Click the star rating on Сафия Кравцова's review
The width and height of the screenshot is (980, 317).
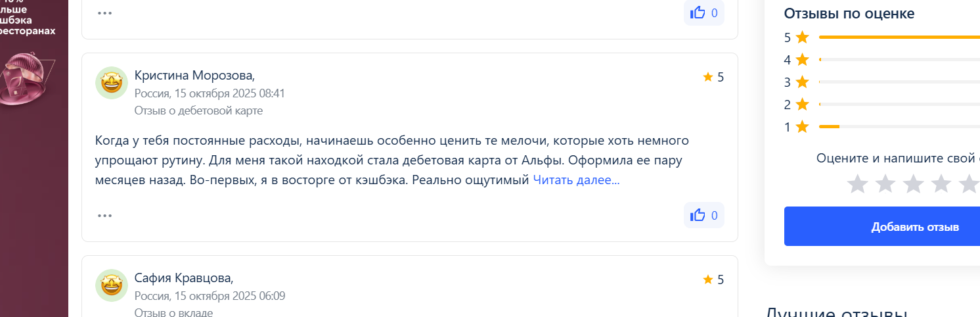pos(713,280)
